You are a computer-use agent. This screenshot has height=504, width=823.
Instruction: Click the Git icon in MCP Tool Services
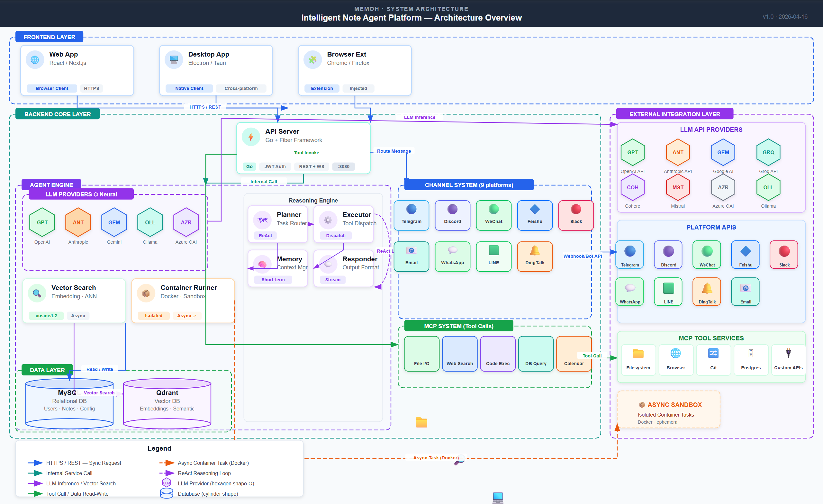pos(713,353)
